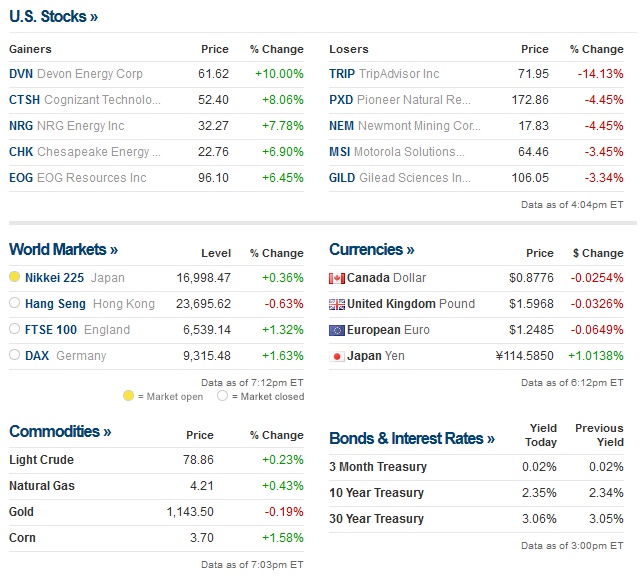Open the CTSH ticker link
The image size is (640, 577).
point(24,100)
